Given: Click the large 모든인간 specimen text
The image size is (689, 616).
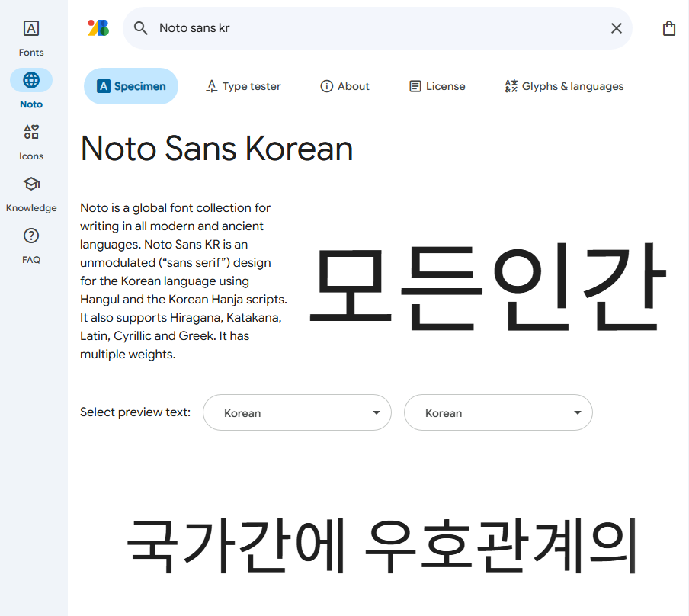Looking at the screenshot, I should (x=489, y=287).
